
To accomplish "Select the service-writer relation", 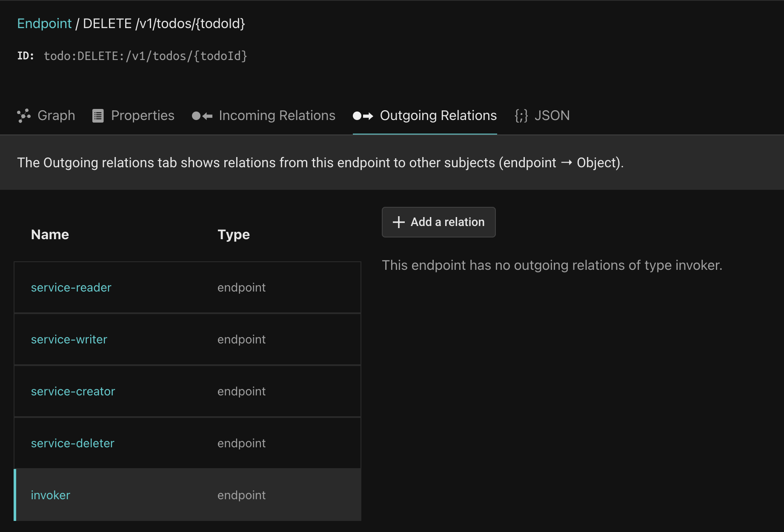I will (69, 340).
